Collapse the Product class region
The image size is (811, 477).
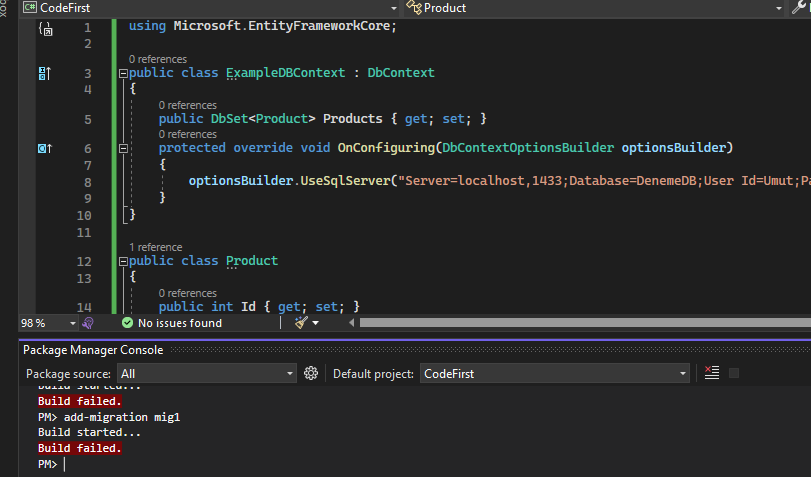point(123,261)
